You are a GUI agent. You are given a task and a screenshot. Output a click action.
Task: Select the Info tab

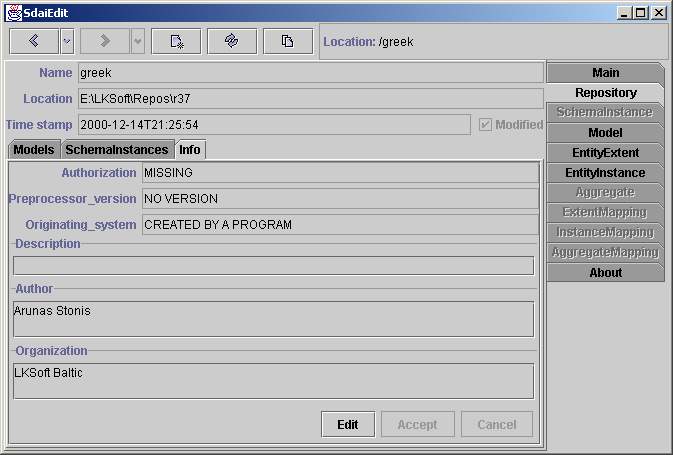coord(190,150)
